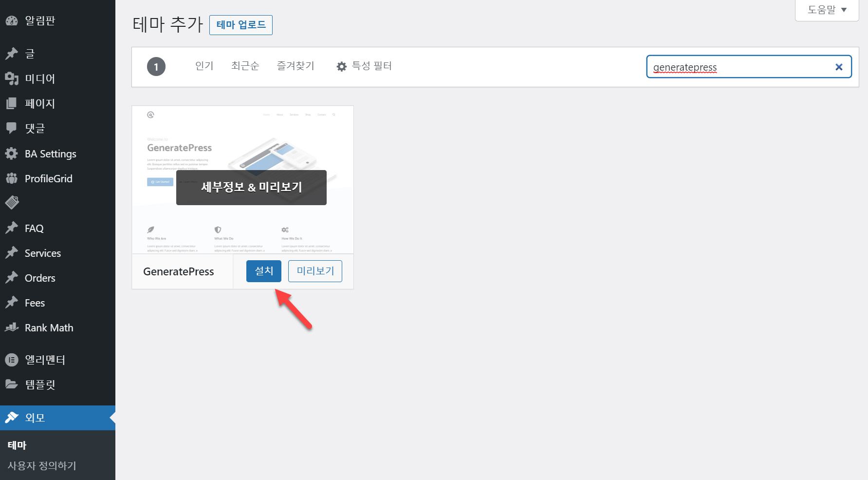The height and width of the screenshot is (480, 868).
Task: Switch to the 최근순 filter tab
Action: (245, 66)
